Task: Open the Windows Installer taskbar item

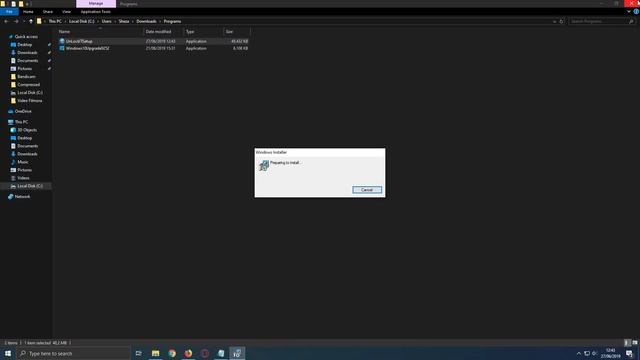Action: pyautogui.click(x=237, y=353)
